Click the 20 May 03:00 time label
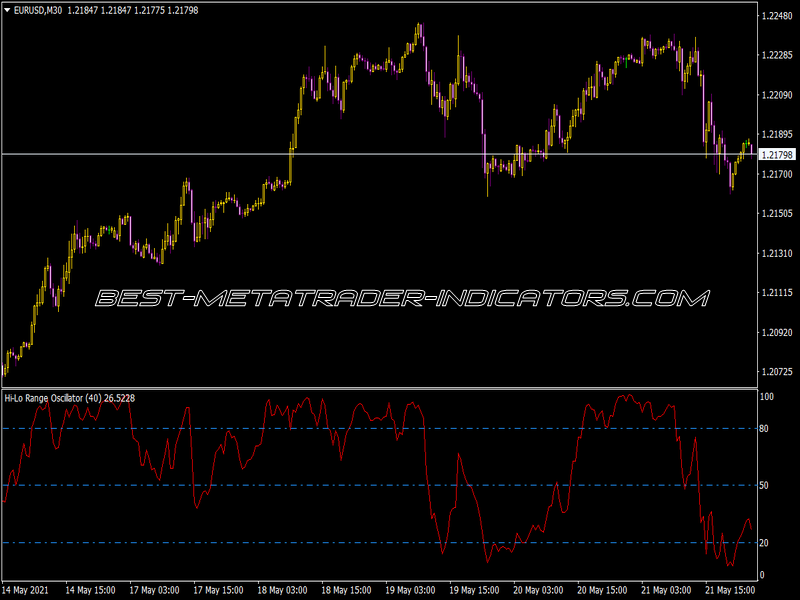Image resolution: width=800 pixels, height=600 pixels. click(x=538, y=590)
